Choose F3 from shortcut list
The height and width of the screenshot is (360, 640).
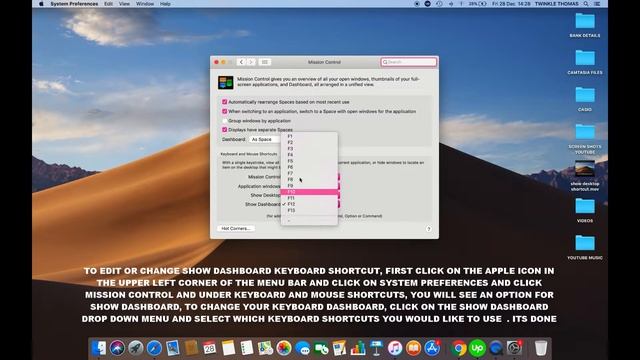point(309,149)
